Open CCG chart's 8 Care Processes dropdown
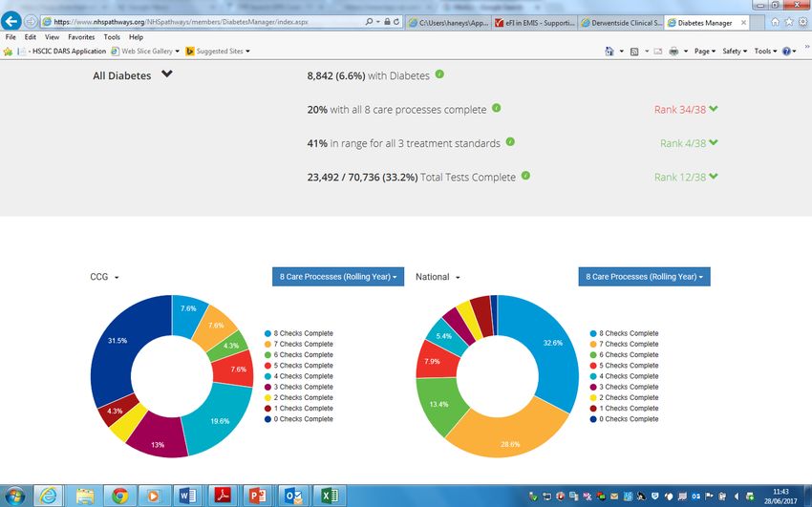812x507 pixels. tap(338, 277)
